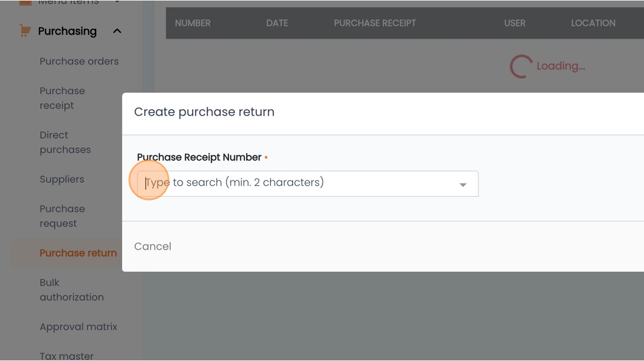
Task: Click the Purchase Receipt Number label
Action: [199, 158]
